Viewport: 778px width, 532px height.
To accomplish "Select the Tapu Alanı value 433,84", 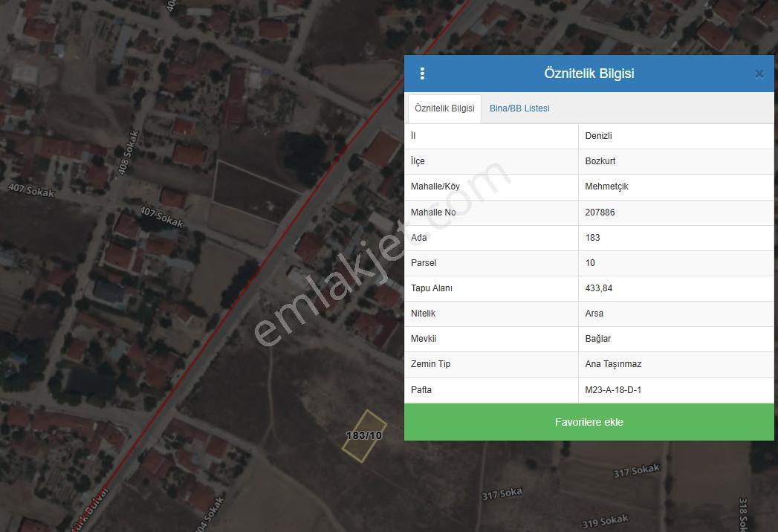I will pyautogui.click(x=598, y=288).
